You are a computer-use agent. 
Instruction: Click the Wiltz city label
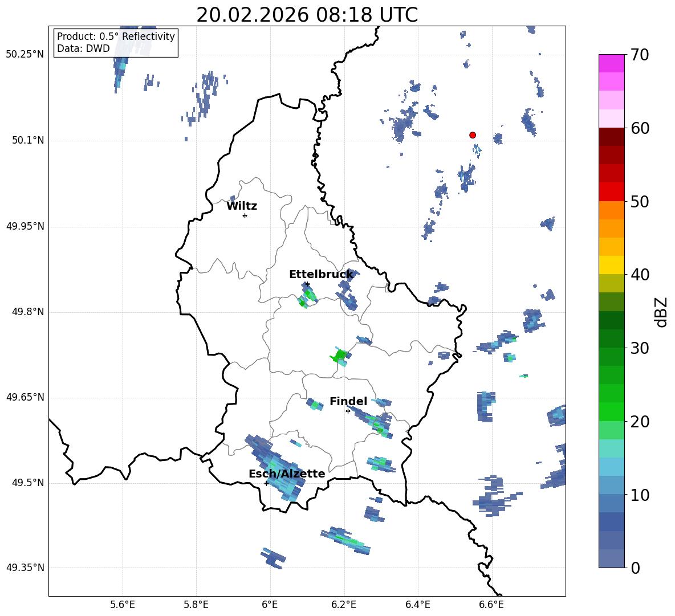pos(242,206)
